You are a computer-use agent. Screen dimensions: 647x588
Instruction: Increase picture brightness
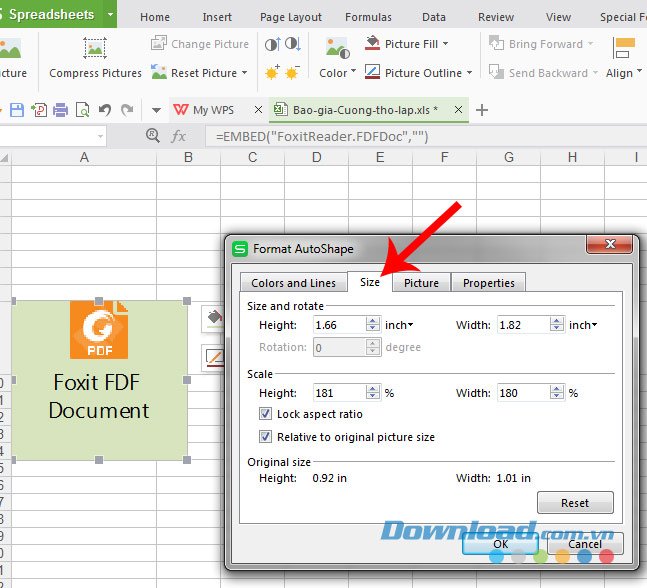click(x=272, y=73)
